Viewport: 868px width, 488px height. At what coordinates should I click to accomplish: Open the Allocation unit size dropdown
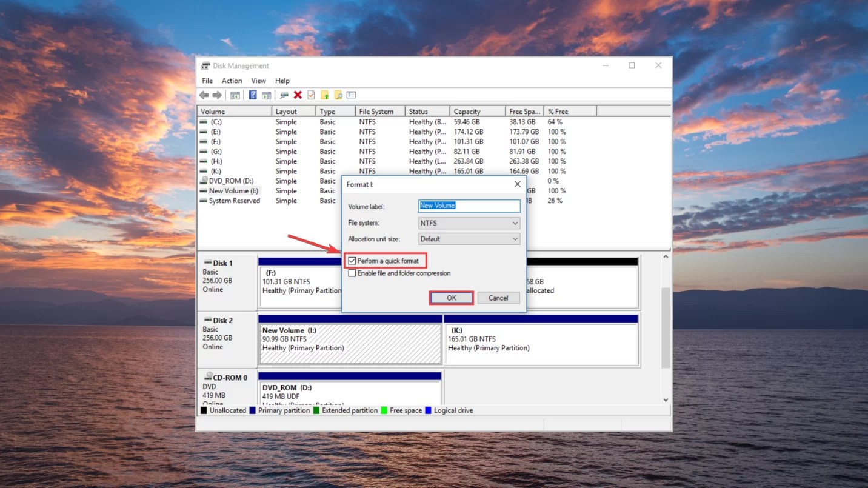point(516,239)
